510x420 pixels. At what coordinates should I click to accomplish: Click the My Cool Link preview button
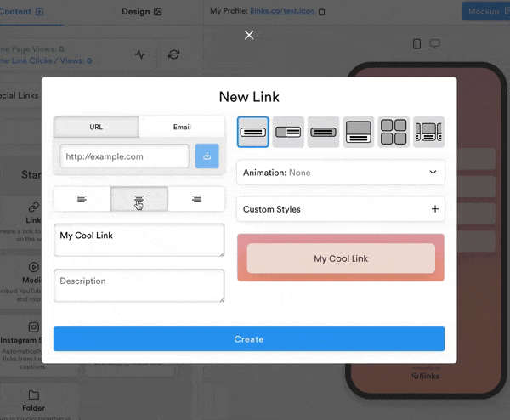coord(340,258)
